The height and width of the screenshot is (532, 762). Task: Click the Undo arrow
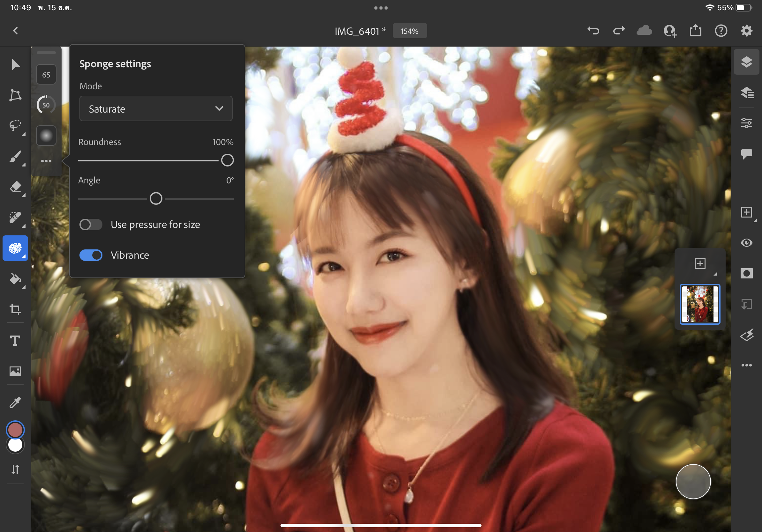[x=593, y=31]
